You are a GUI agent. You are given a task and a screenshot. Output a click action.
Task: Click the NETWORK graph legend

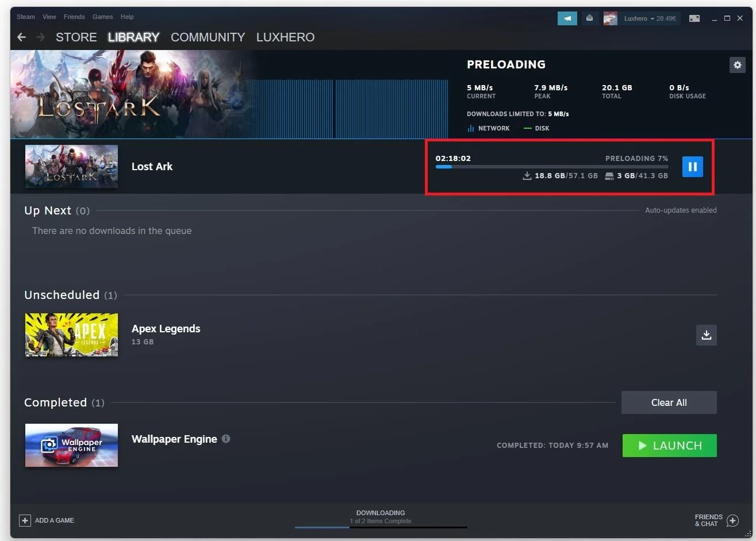[488, 129]
